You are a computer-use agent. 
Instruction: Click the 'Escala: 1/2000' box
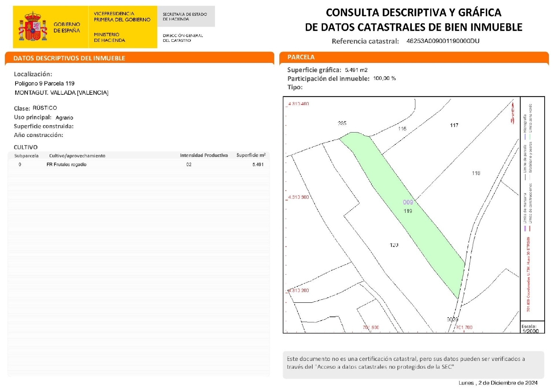[532, 327]
